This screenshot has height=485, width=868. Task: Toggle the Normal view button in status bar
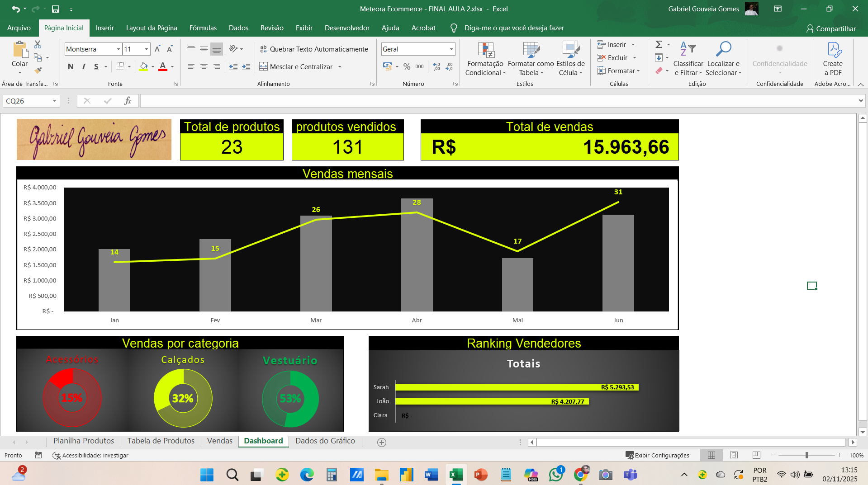click(711, 455)
